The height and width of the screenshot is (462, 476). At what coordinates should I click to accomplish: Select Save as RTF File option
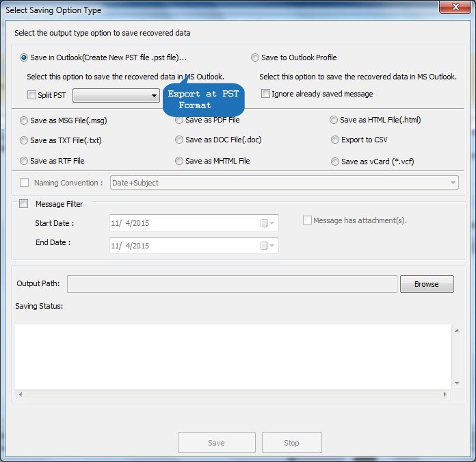tap(25, 162)
